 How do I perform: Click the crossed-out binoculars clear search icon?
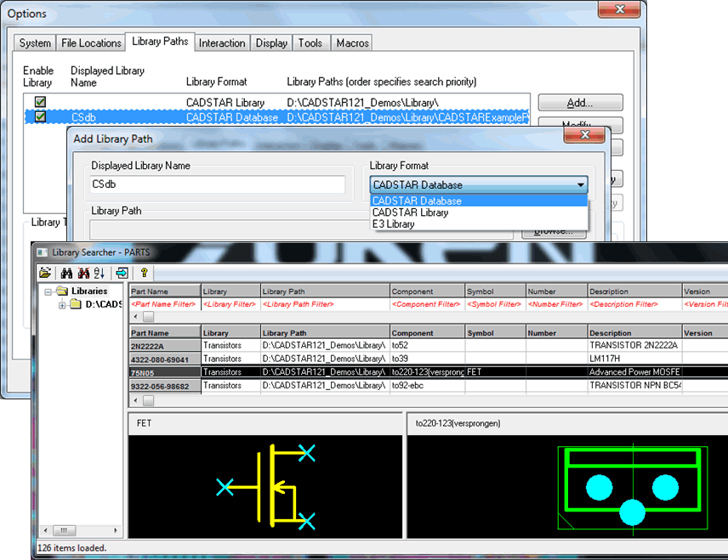coord(83,273)
